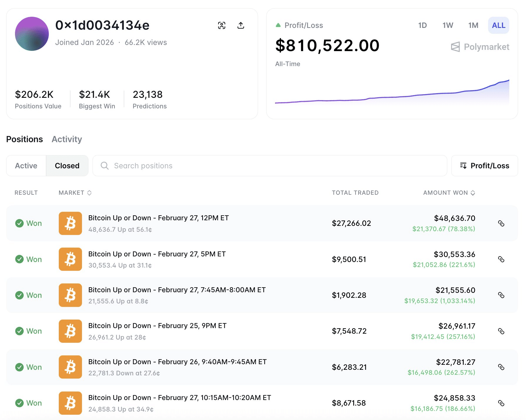Click the Bitcoin icon for the February 27 12PM market
This screenshot has height=420, width=526.
[70, 223]
